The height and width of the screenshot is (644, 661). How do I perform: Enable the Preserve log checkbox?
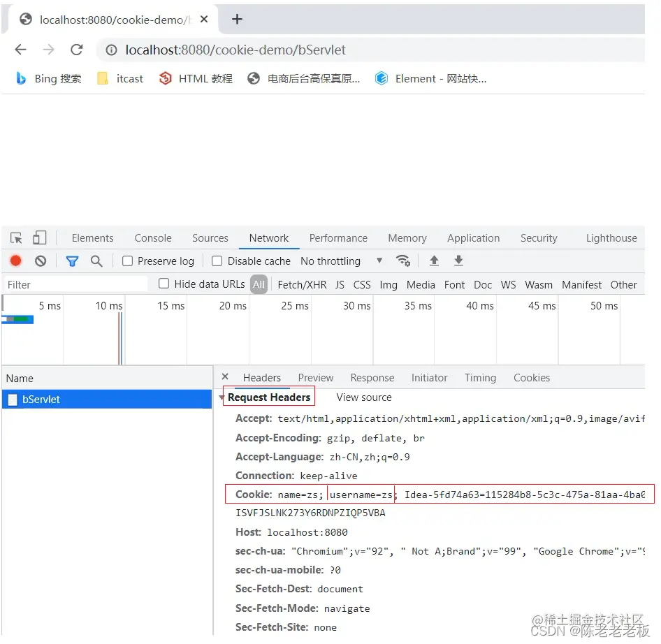coord(127,261)
